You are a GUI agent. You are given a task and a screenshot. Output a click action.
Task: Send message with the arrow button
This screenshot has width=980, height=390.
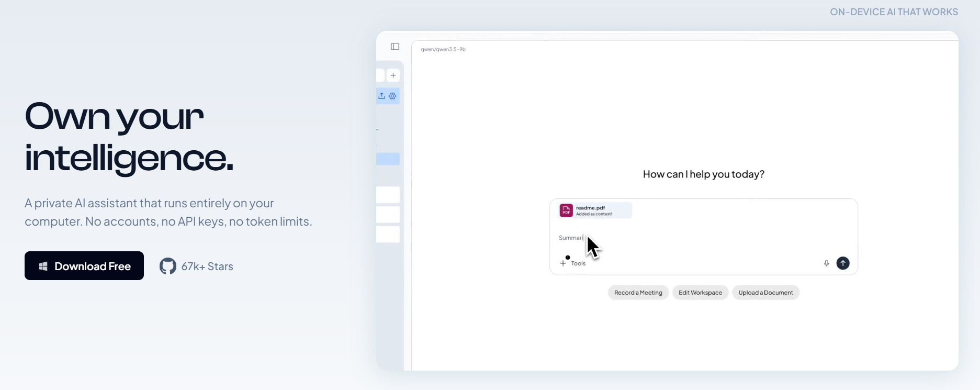(x=843, y=263)
